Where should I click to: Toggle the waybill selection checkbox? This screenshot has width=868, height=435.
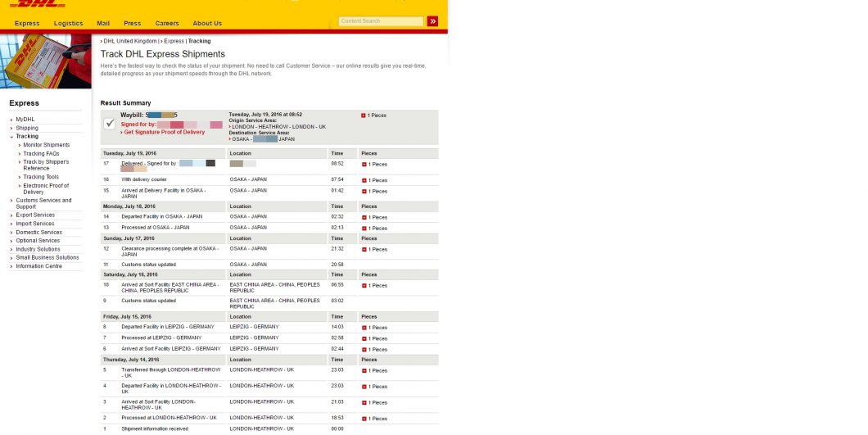[x=110, y=124]
